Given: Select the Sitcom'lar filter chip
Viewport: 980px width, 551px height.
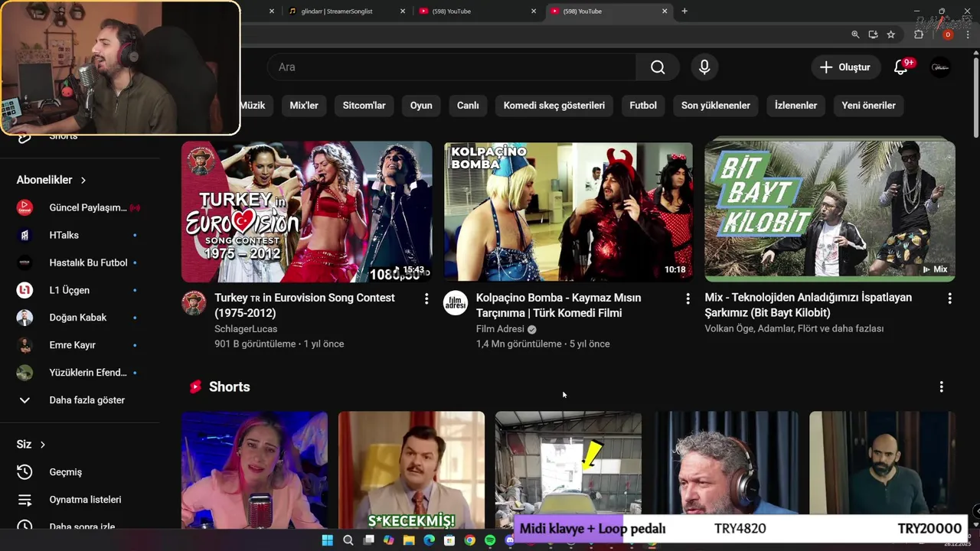Looking at the screenshot, I should 364,106.
